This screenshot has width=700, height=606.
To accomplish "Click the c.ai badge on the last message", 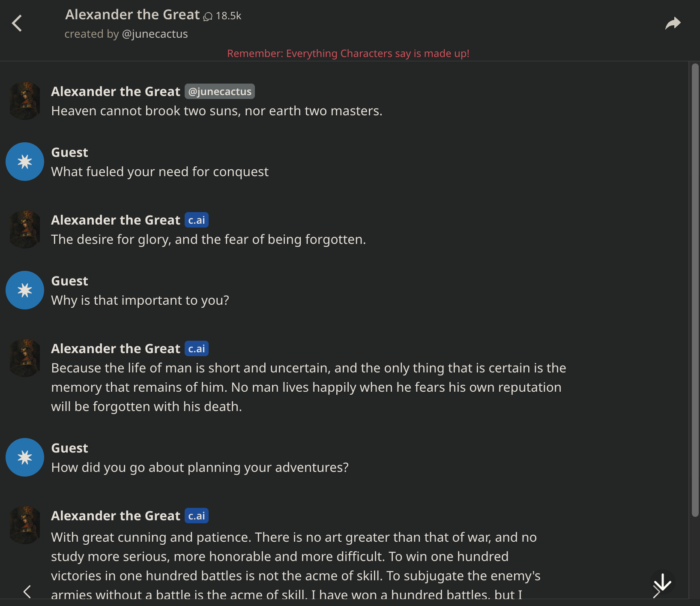I will coord(197,516).
